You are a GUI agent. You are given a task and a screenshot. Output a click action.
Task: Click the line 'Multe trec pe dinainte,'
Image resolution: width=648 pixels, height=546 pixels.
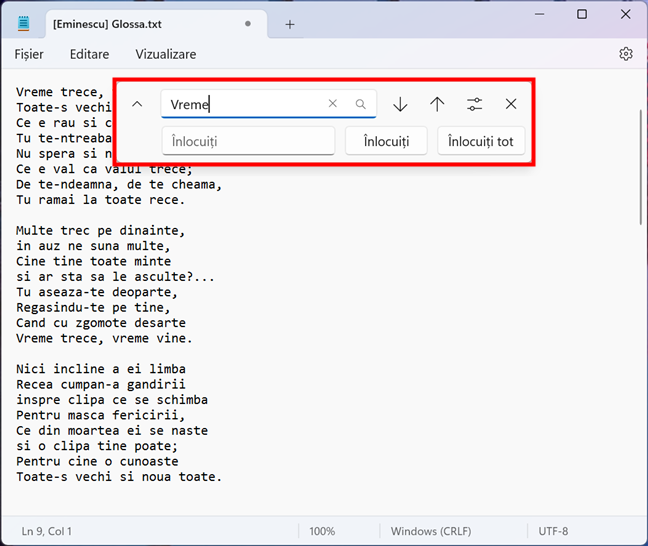(x=100, y=230)
